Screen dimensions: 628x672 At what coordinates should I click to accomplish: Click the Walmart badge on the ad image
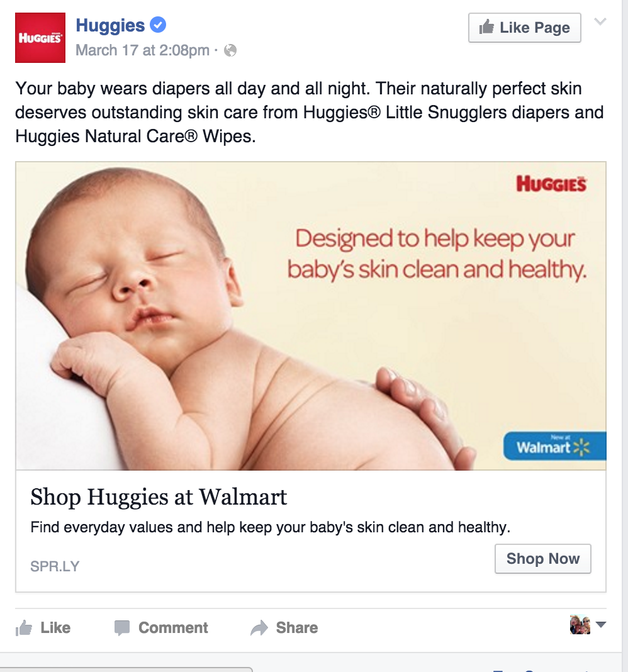555,445
